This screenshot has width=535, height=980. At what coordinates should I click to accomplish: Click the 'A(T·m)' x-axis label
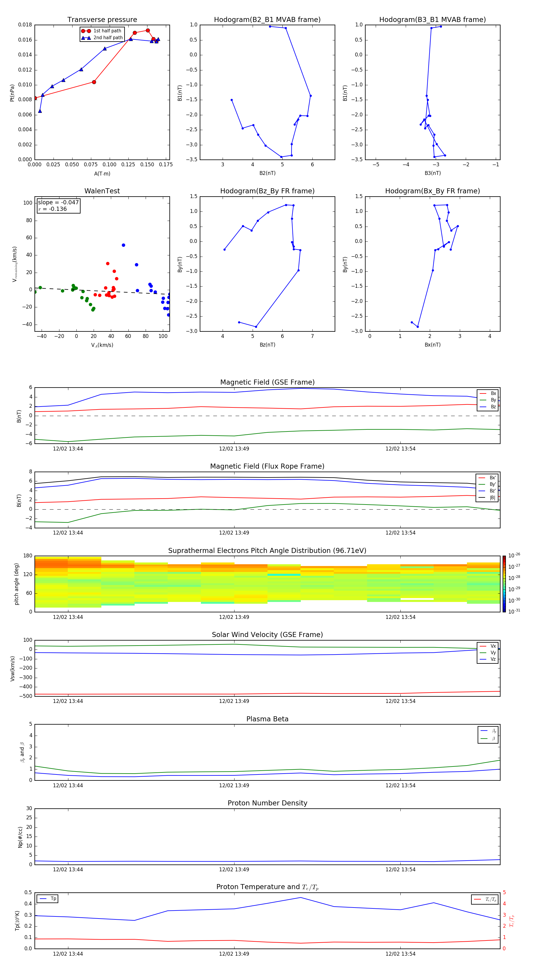(x=102, y=173)
